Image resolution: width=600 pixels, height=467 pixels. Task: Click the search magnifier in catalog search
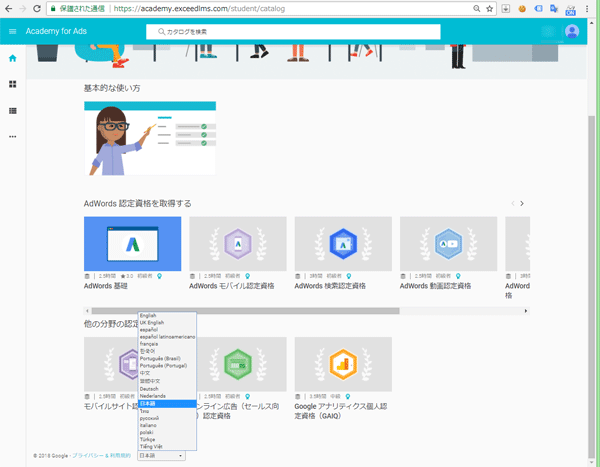(161, 32)
